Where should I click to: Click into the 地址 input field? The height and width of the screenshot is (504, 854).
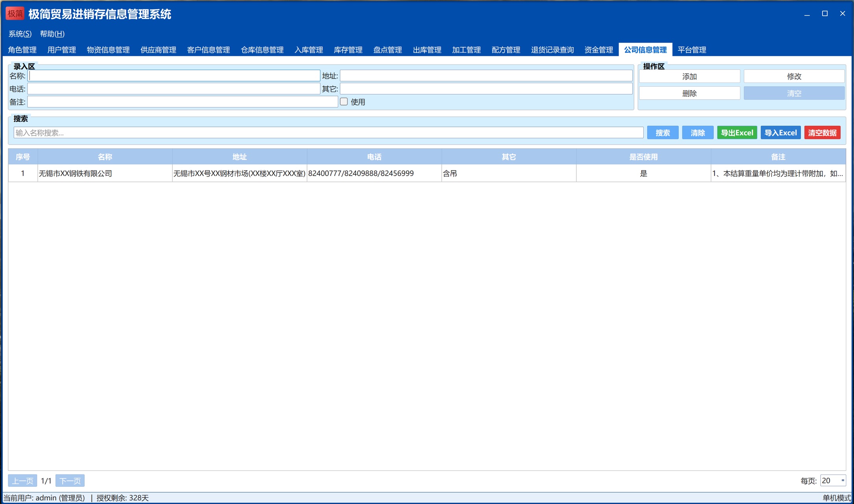pos(486,76)
